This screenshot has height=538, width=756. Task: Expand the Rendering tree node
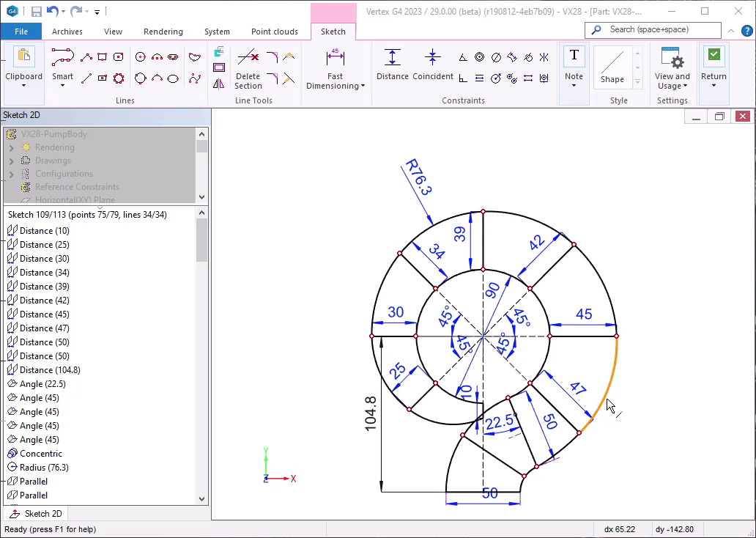point(11,147)
